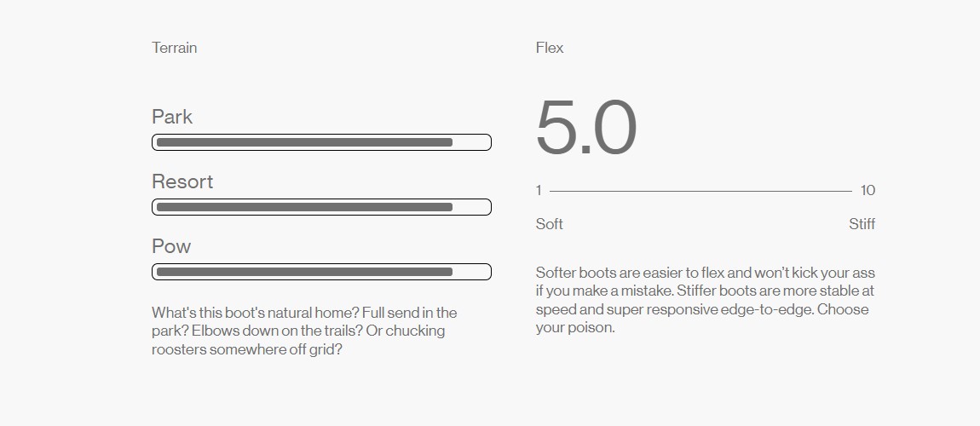Click the Resort rating bar
980x426 pixels.
click(304, 207)
